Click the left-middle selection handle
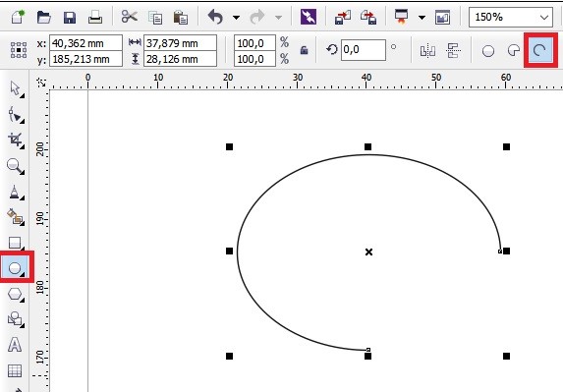This screenshot has height=392, width=563. click(230, 252)
